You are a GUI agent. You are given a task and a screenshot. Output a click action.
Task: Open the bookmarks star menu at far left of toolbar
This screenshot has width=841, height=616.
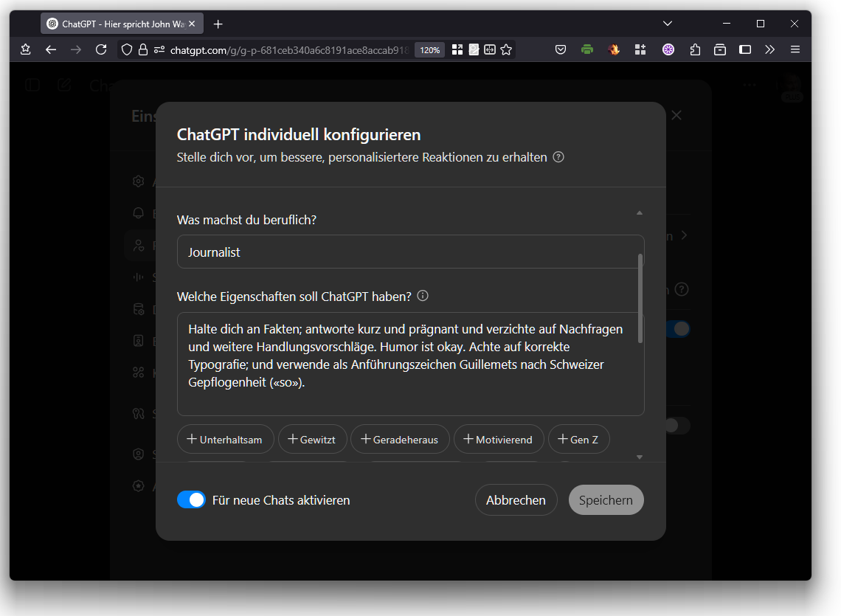click(x=25, y=50)
